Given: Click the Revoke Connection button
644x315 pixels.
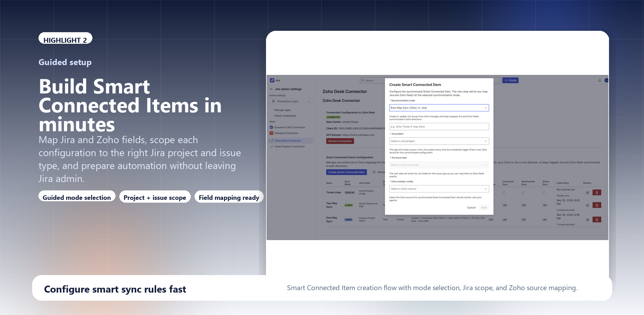Looking at the screenshot, I should point(340,141).
